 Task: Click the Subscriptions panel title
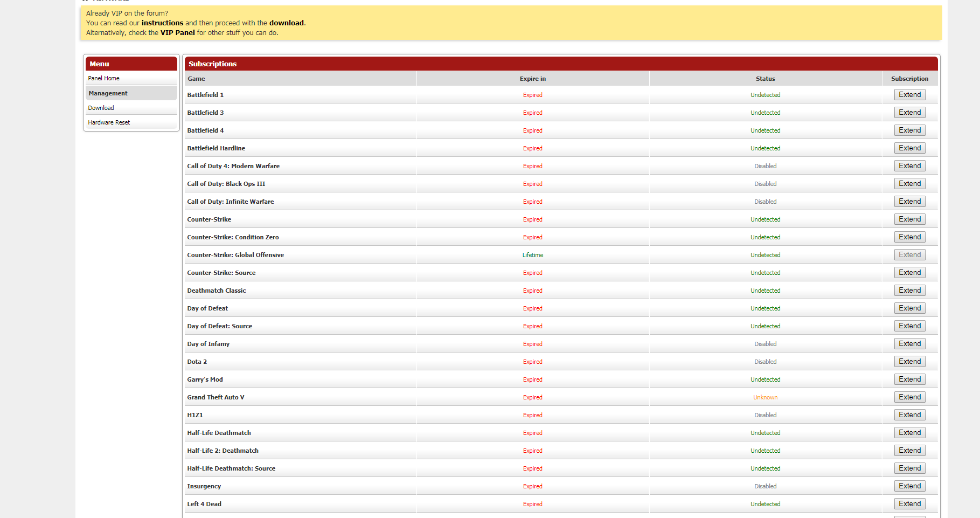[213, 64]
